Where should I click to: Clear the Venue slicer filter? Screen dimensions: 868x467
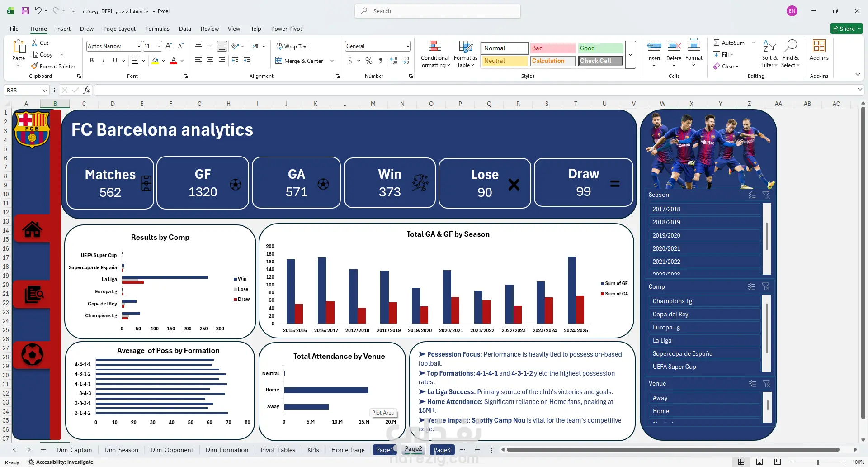coord(766,384)
